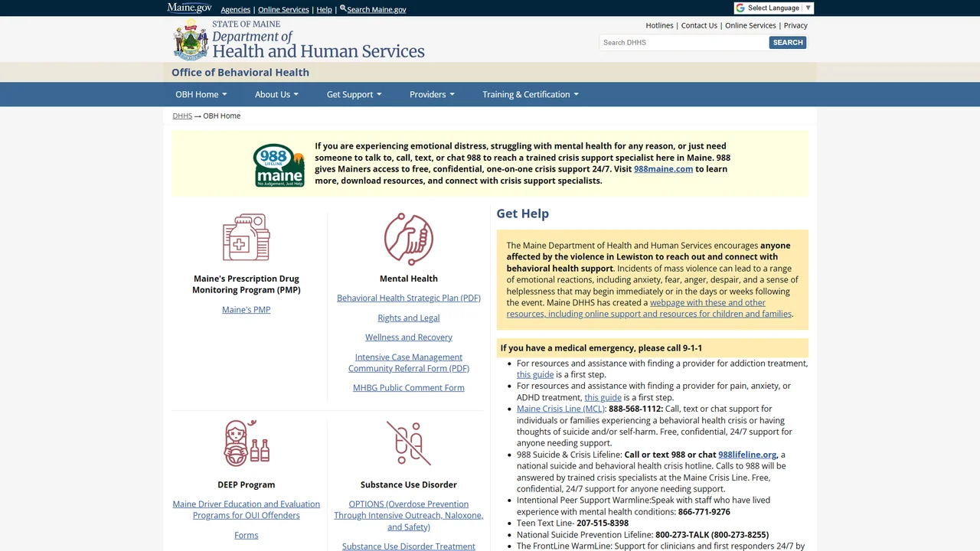Open Lewiston resources webpage link
Viewport: 980px width, 551px height.
(x=649, y=308)
